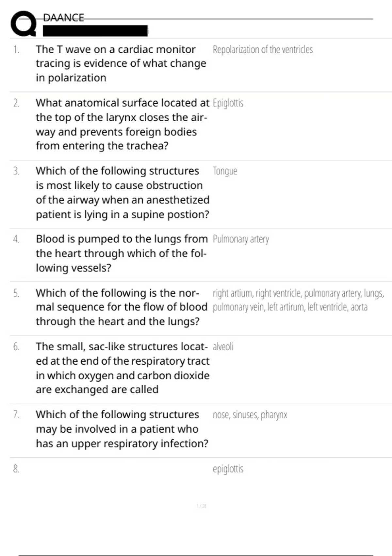Select the question about blood pumped to lungs
Screen dimensions: 392x556
pyautogui.click(x=122, y=253)
